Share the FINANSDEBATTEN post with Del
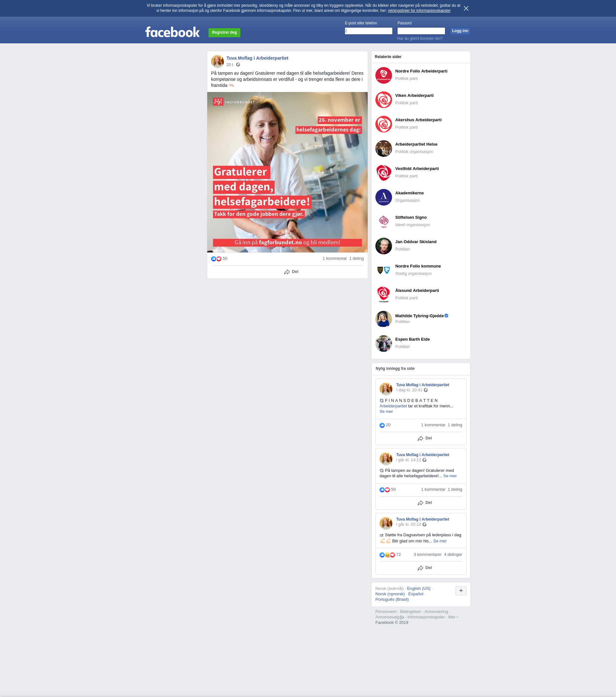Image resolution: width=616 pixels, height=697 pixels. [424, 438]
